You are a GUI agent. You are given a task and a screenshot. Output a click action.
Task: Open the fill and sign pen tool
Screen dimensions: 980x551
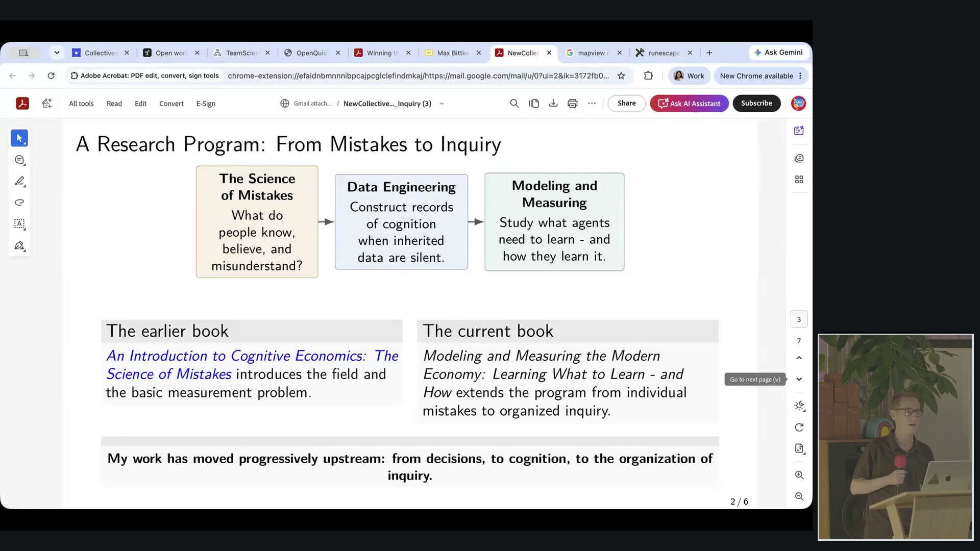pyautogui.click(x=19, y=246)
